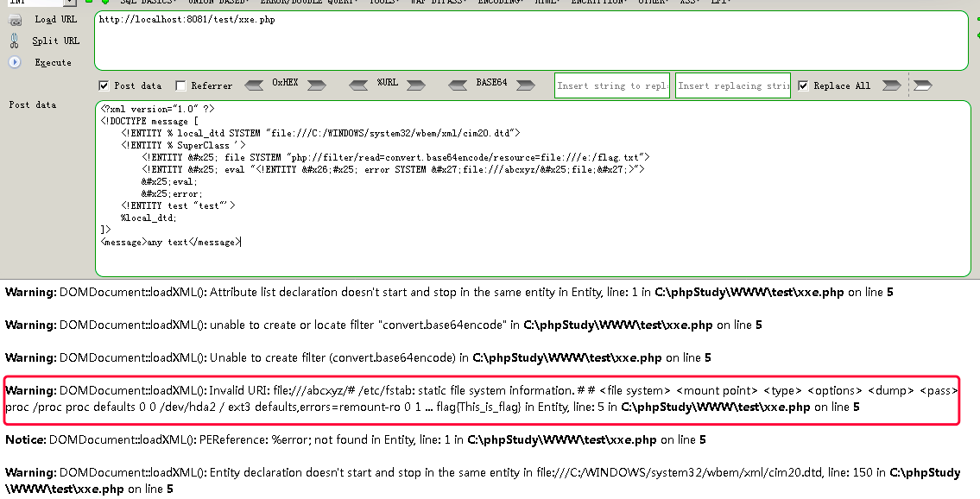Click the <!DOCTYPE message [ line
This screenshot has height=499, width=980.
pos(149,121)
